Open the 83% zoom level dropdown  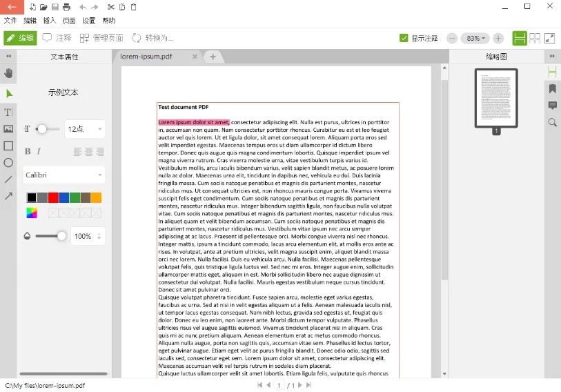(x=475, y=38)
